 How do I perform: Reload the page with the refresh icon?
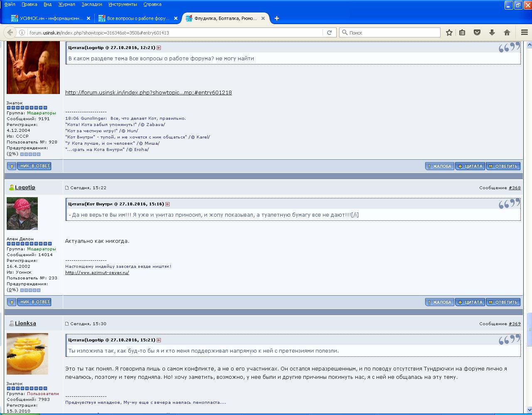329,32
